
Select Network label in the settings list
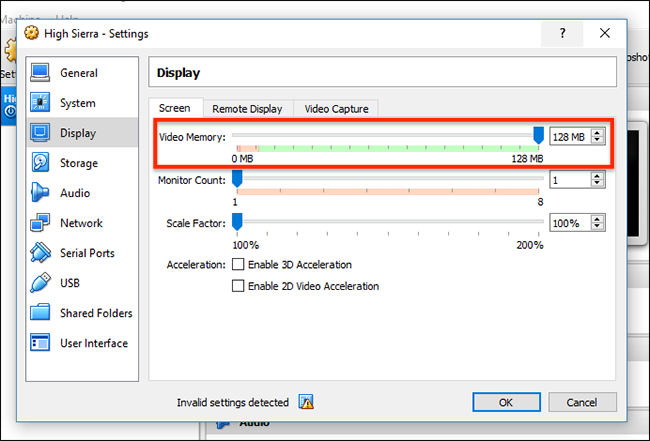[81, 223]
